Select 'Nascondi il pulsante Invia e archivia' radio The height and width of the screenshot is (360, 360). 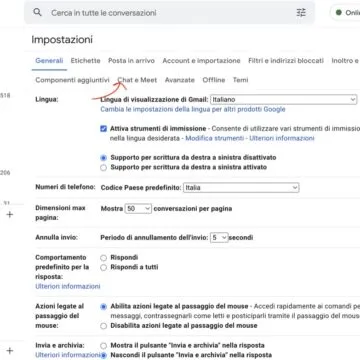(x=104, y=355)
